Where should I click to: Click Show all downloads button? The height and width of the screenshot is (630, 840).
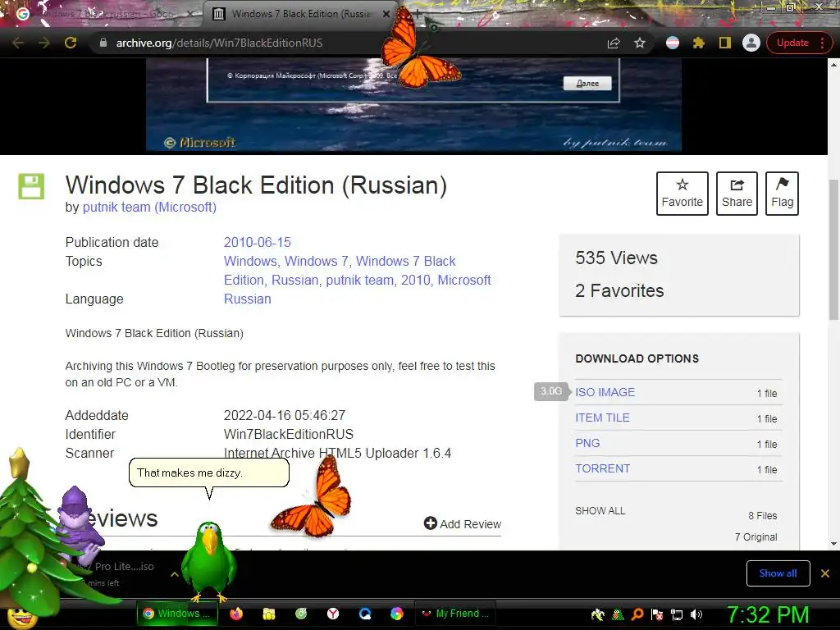coord(778,573)
